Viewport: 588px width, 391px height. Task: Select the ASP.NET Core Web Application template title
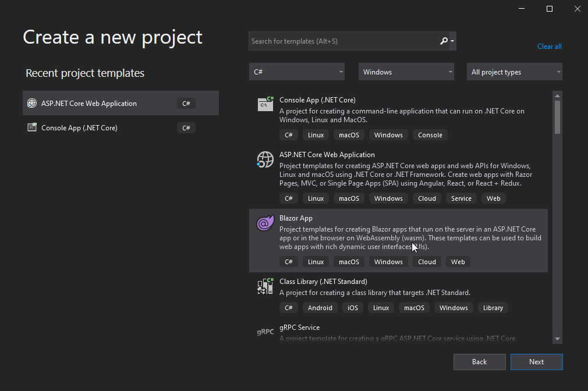tap(327, 154)
